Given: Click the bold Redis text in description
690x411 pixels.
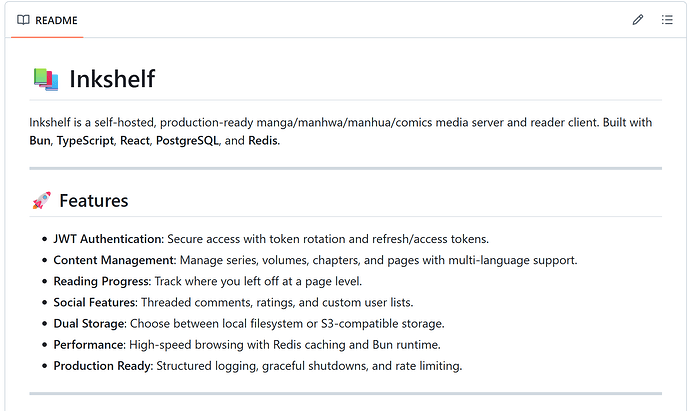Looking at the screenshot, I should coord(263,141).
